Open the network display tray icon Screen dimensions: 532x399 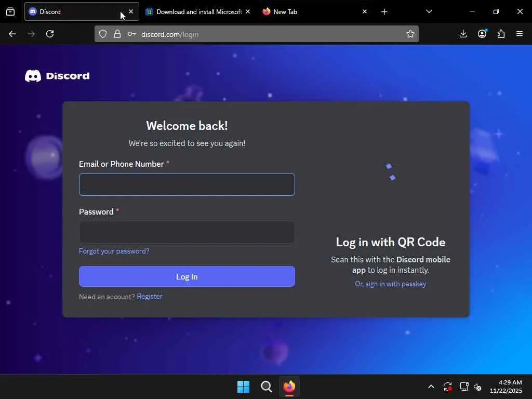click(464, 387)
